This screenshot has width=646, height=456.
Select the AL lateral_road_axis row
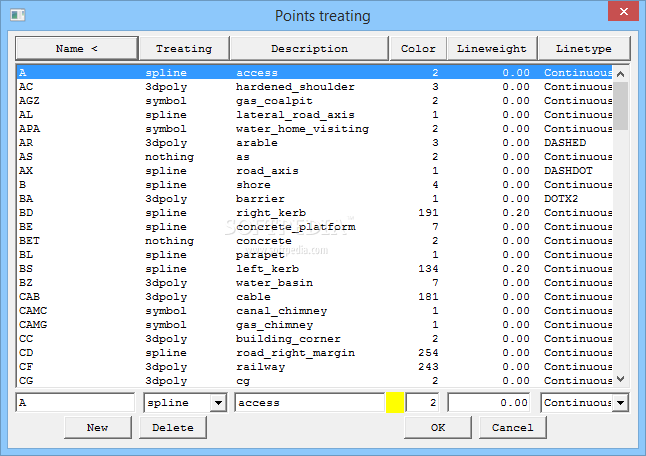(x=315, y=115)
